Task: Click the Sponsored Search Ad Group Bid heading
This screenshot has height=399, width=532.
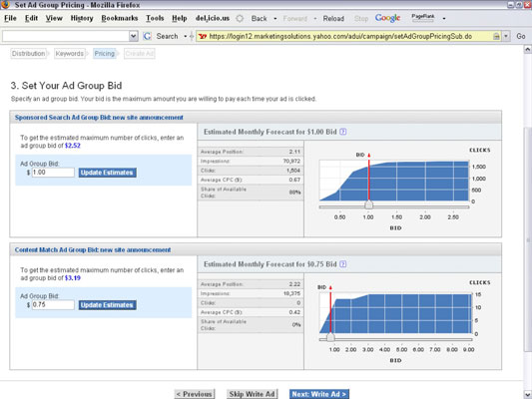Action: (x=99, y=118)
